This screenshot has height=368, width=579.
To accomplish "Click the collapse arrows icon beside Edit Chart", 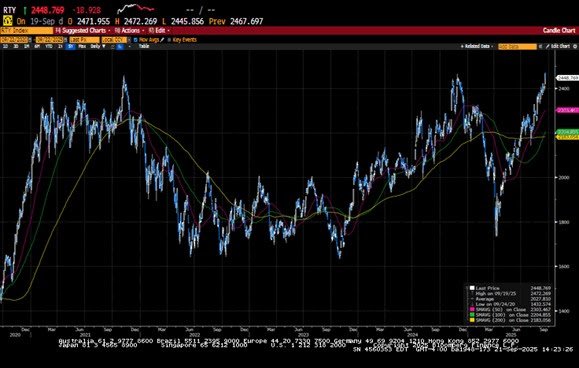I will pyautogui.click(x=540, y=47).
